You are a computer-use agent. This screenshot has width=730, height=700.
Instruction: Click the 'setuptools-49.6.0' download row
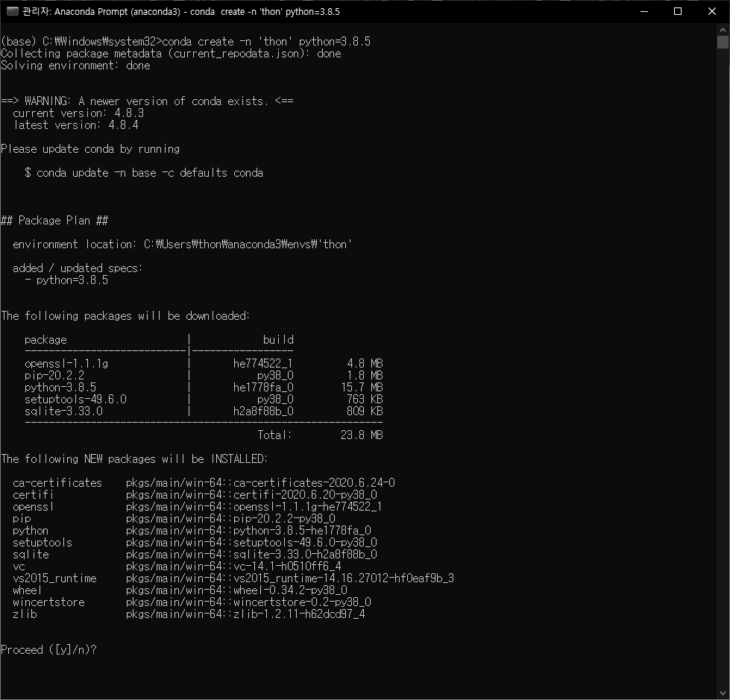coord(204,400)
